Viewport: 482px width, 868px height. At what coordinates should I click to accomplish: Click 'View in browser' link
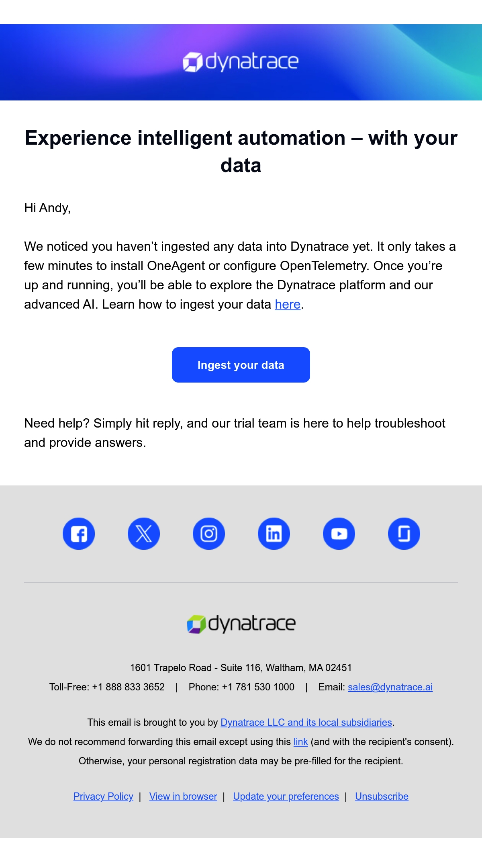(183, 796)
